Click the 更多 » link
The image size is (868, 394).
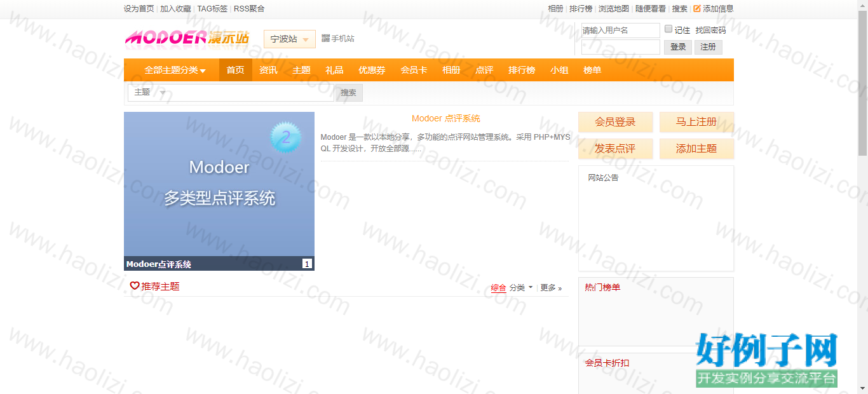click(551, 288)
